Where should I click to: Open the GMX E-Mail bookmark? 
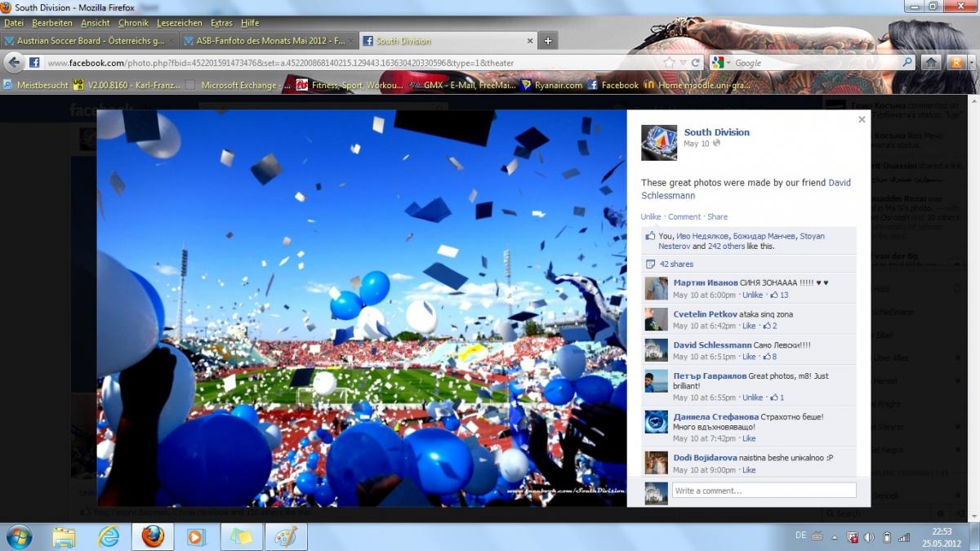(463, 85)
